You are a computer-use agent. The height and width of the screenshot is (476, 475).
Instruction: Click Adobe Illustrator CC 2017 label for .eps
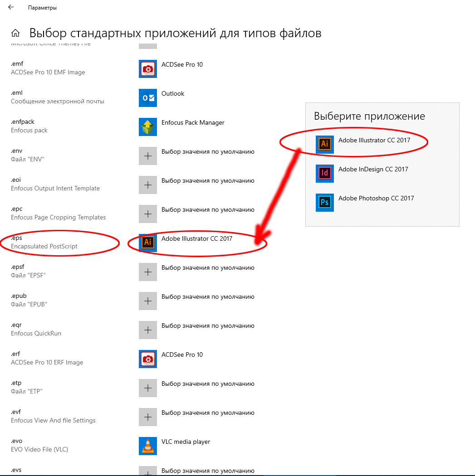[x=197, y=238]
